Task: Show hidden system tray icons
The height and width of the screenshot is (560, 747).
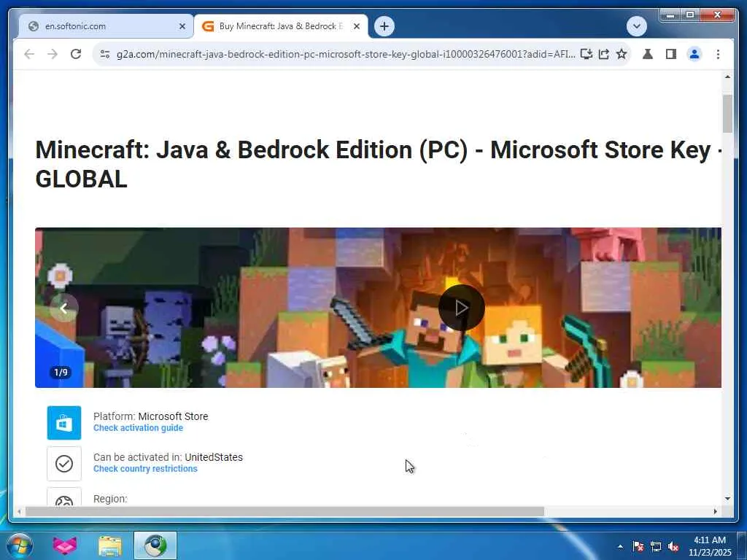Action: 620,547
